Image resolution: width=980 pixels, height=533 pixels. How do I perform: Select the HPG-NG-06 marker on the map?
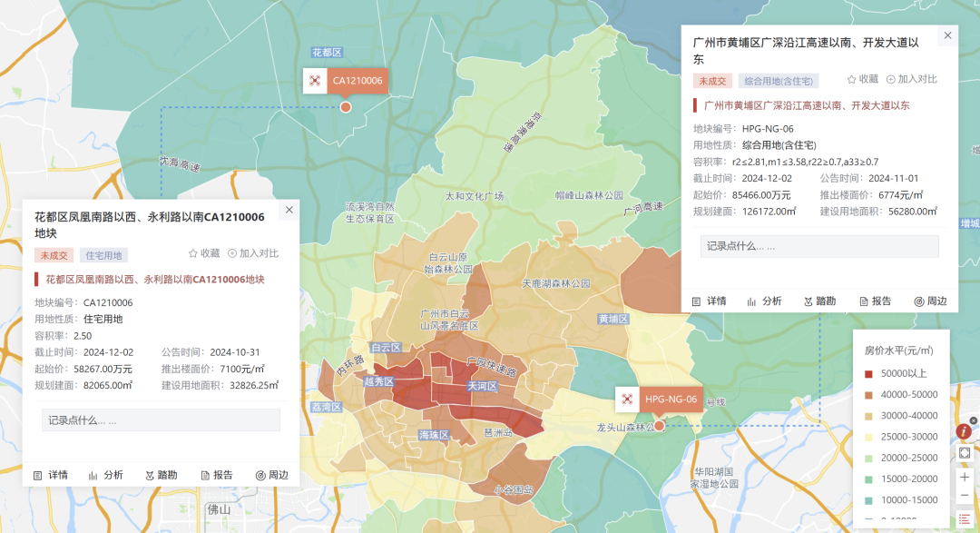(x=670, y=399)
